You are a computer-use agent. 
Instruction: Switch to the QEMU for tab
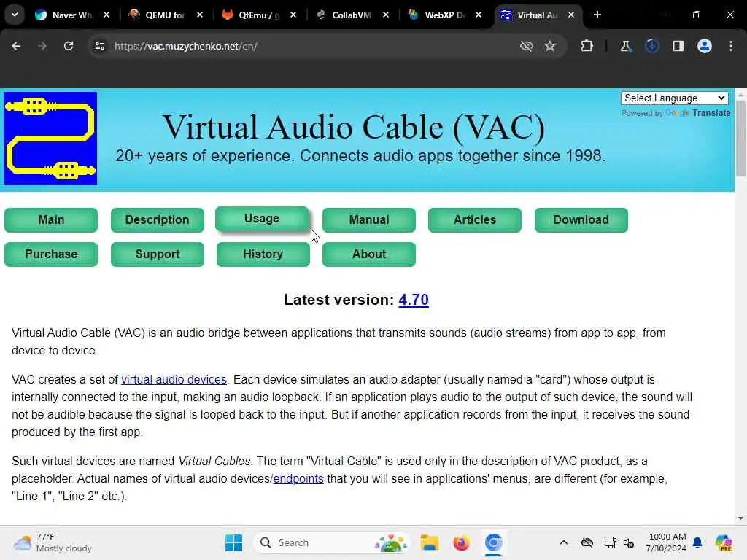coord(165,15)
